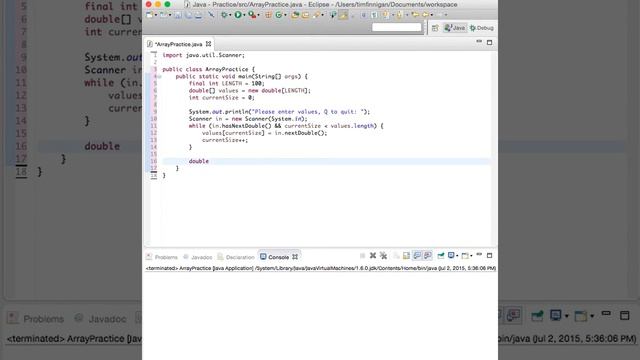Open the Next Annotation dropdown arrow

(x=393, y=15)
